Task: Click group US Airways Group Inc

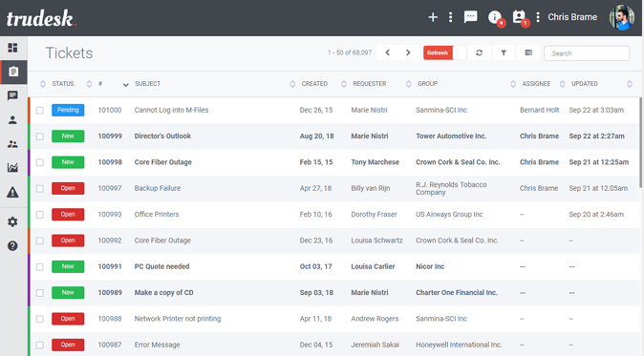Action: pos(449,215)
